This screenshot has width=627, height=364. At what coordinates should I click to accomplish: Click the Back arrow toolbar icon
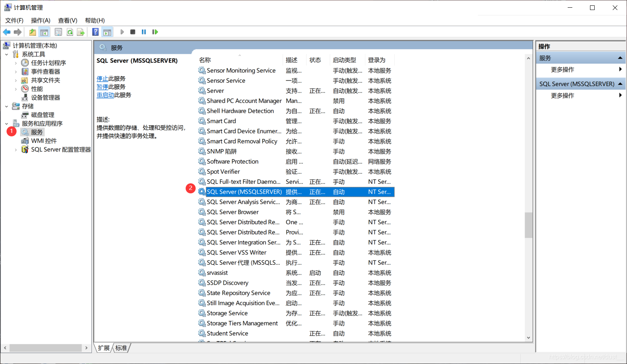7,32
